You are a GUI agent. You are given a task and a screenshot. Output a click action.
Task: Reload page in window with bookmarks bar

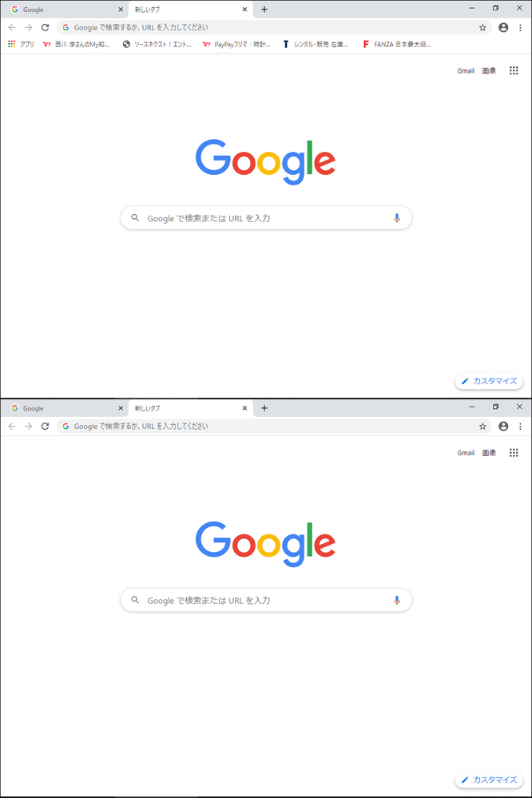46,27
